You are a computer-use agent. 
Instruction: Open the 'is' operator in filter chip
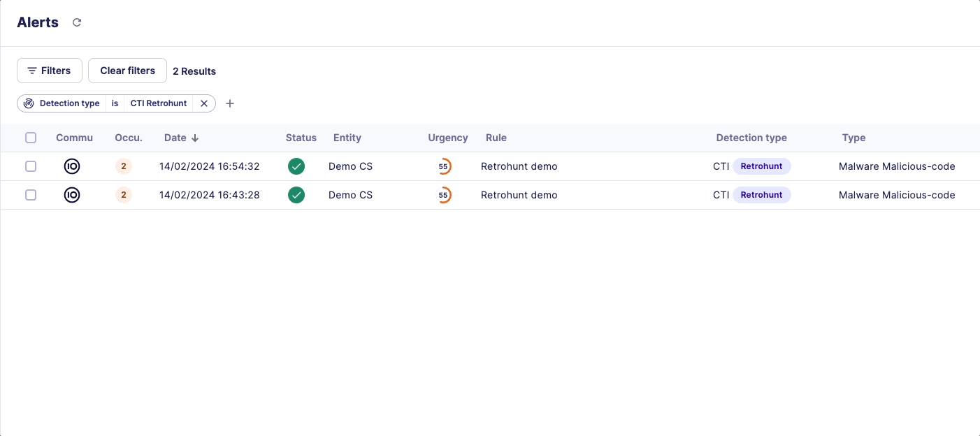[x=115, y=103]
